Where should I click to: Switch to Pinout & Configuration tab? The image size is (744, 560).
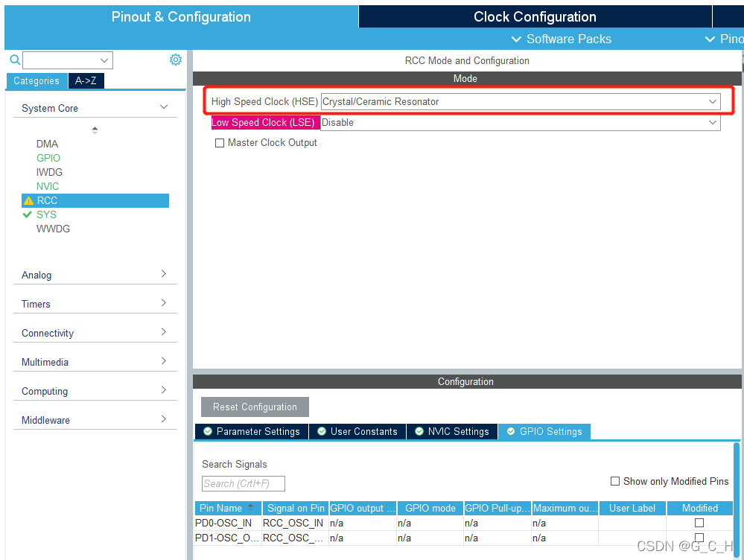[181, 16]
